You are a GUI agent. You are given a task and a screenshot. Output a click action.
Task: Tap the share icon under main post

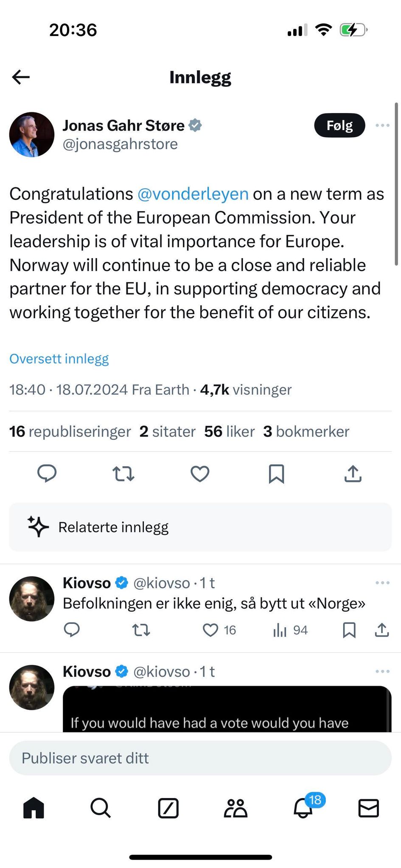[353, 473]
